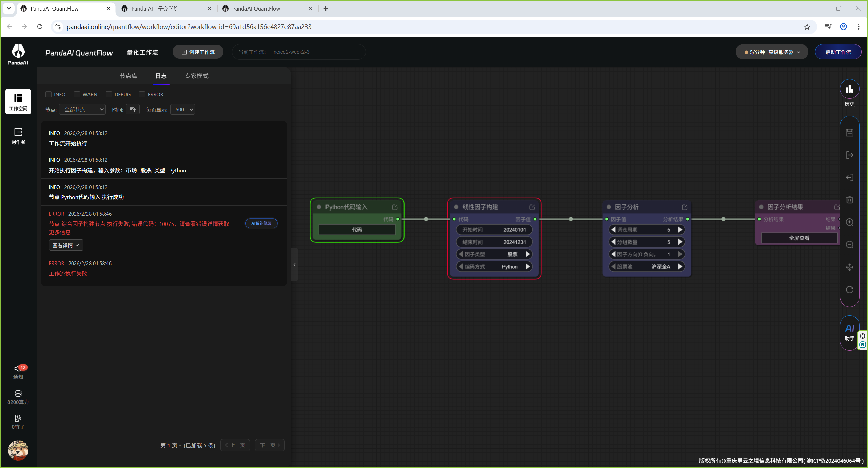Click the 0竹子 bamboo icon

pyautogui.click(x=18, y=422)
